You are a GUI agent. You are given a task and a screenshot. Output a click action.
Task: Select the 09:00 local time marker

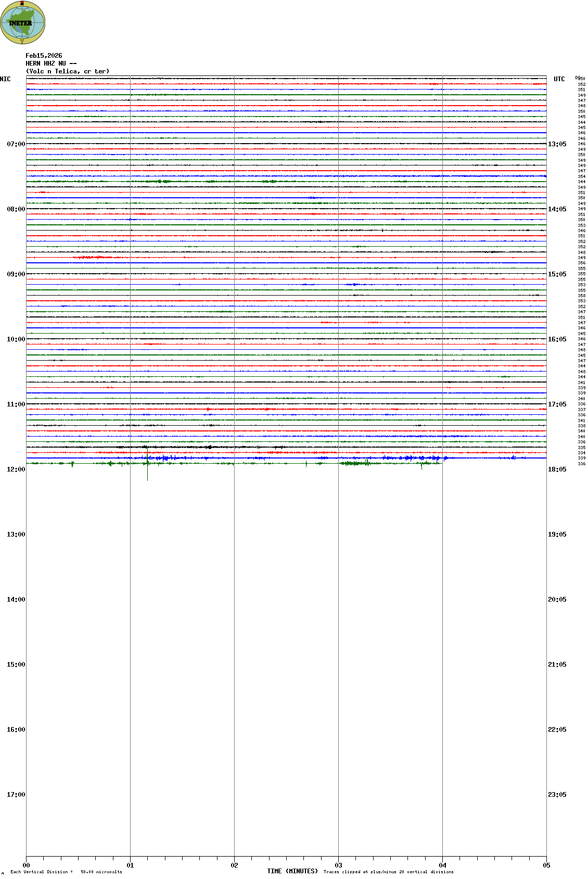16,274
